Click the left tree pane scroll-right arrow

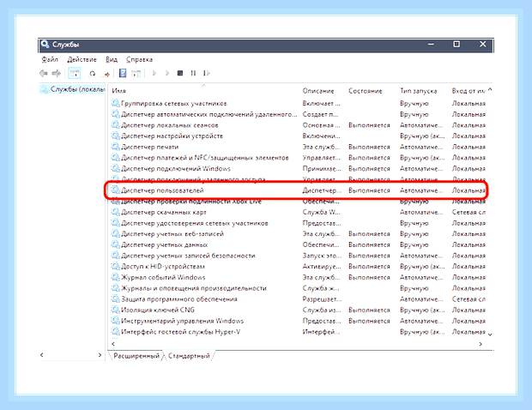(100, 355)
